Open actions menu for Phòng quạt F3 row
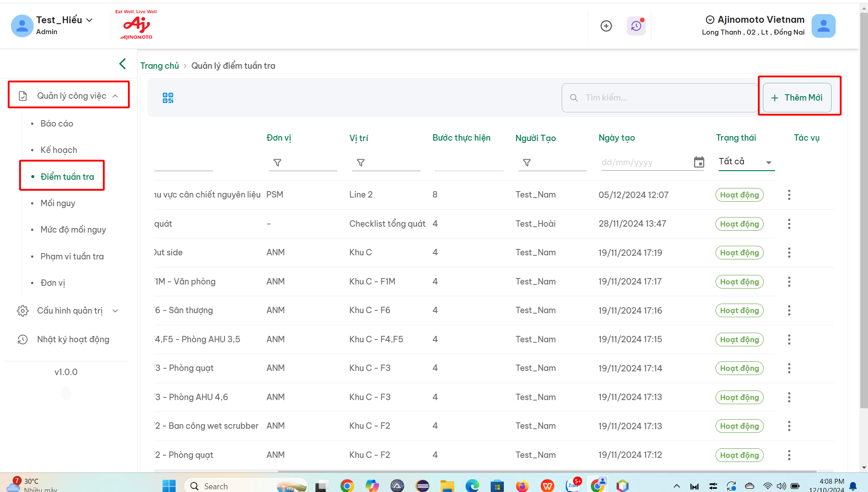Image resolution: width=868 pixels, height=492 pixels. point(789,368)
